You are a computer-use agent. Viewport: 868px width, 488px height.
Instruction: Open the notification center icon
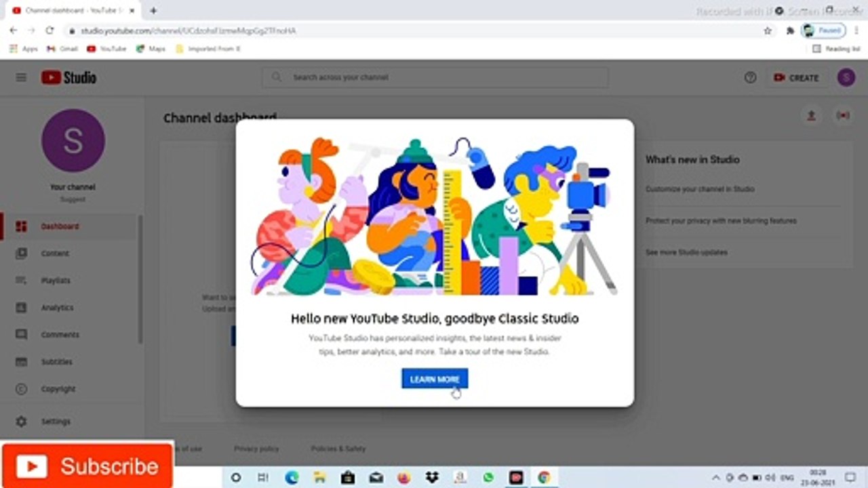(850, 477)
